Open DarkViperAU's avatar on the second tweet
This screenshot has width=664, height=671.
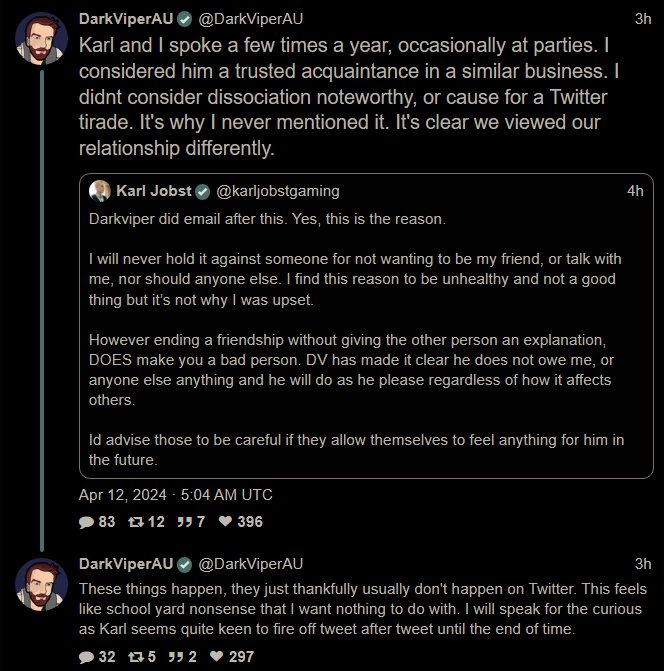[x=42, y=585]
